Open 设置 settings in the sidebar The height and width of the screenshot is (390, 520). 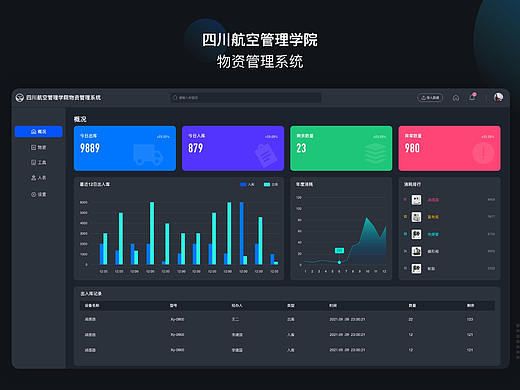click(x=39, y=194)
